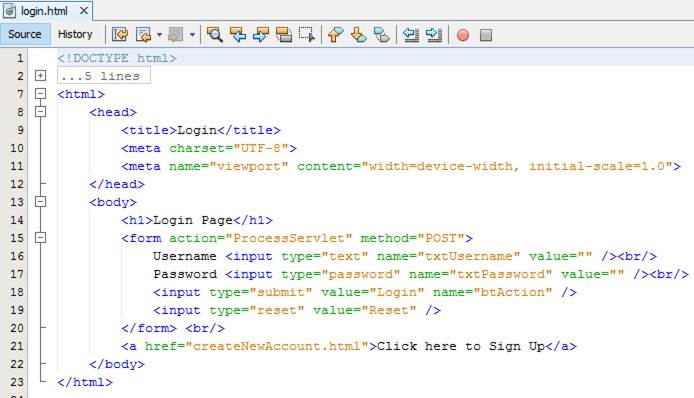The height and width of the screenshot is (398, 694).
Task: Click '<html>' opening tag on line 7
Action: [x=81, y=94]
